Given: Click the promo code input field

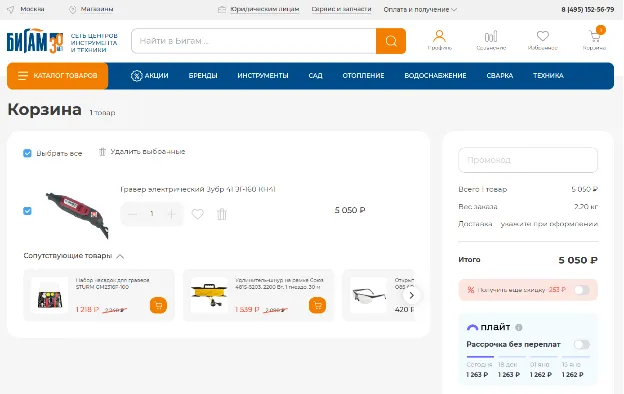Looking at the screenshot, I should pos(528,160).
